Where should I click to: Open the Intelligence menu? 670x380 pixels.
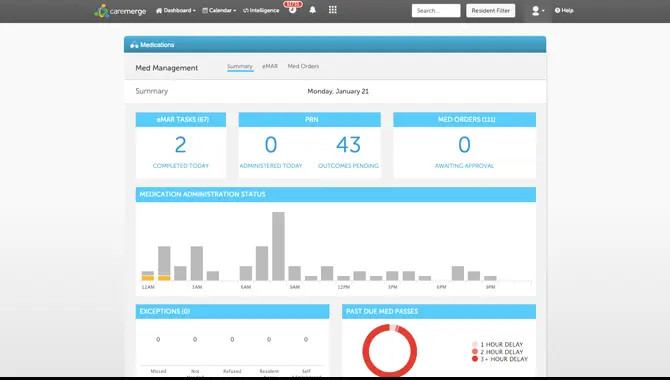(261, 10)
